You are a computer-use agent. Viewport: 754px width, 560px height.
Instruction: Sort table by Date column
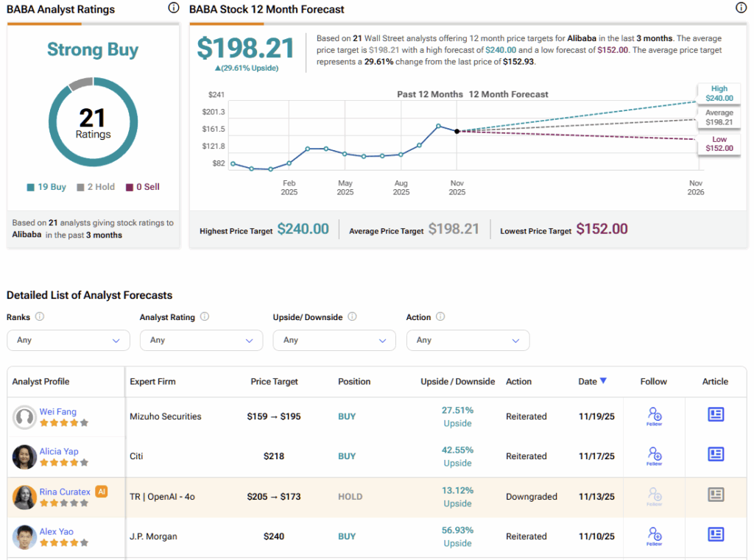592,381
